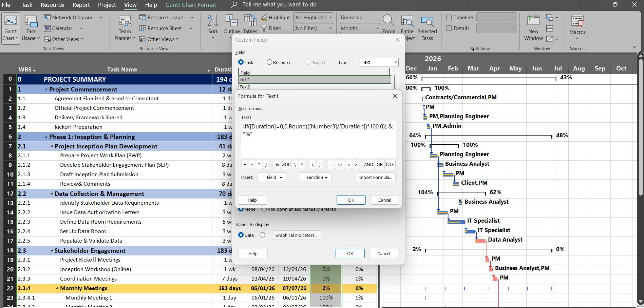Click the Graphical Indicators button
644x308 pixels.
pos(296,235)
